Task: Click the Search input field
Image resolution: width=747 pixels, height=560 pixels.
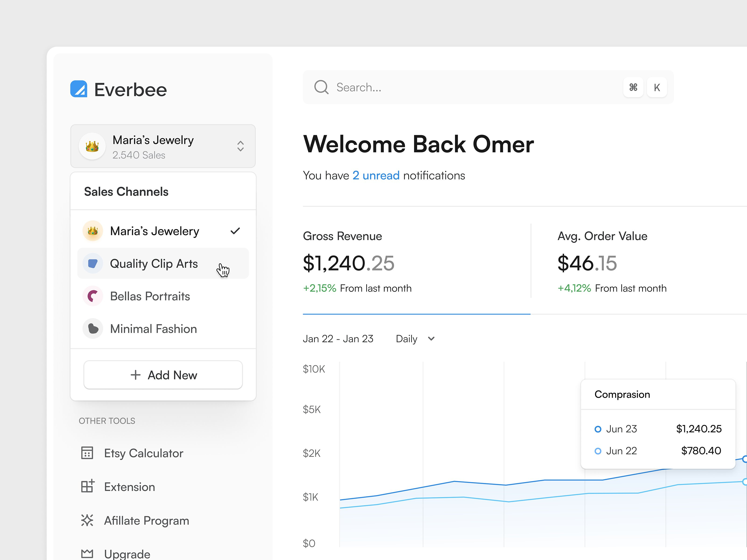Action: [488, 87]
